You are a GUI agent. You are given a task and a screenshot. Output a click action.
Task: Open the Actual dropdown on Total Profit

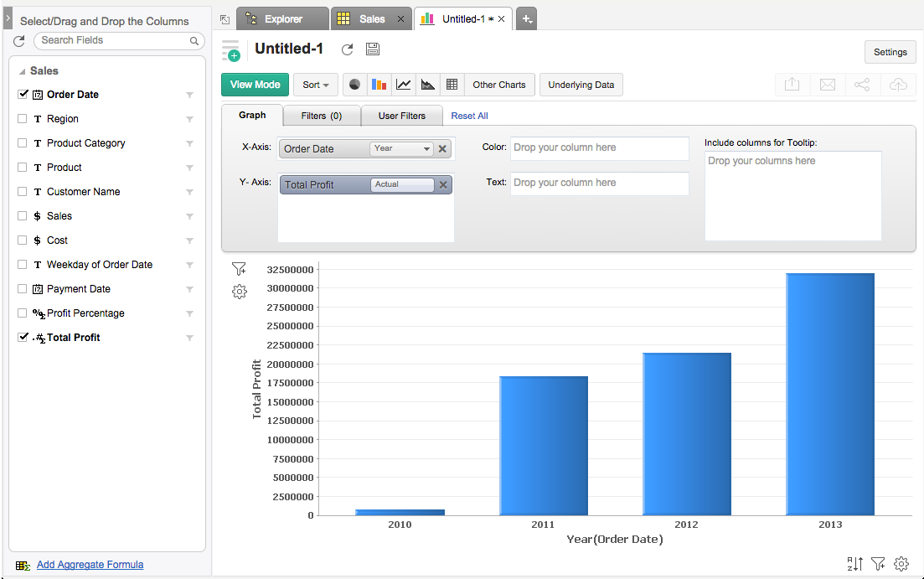(x=402, y=185)
